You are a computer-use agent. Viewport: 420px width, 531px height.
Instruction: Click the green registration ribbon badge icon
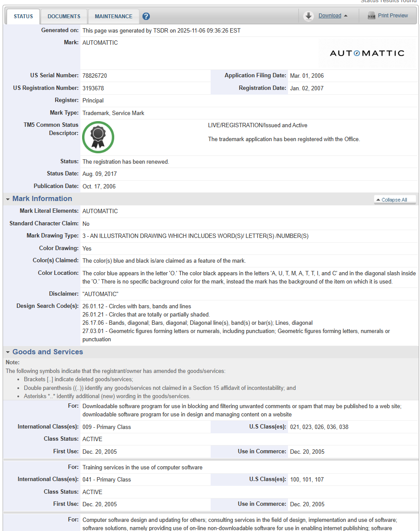[98, 137]
